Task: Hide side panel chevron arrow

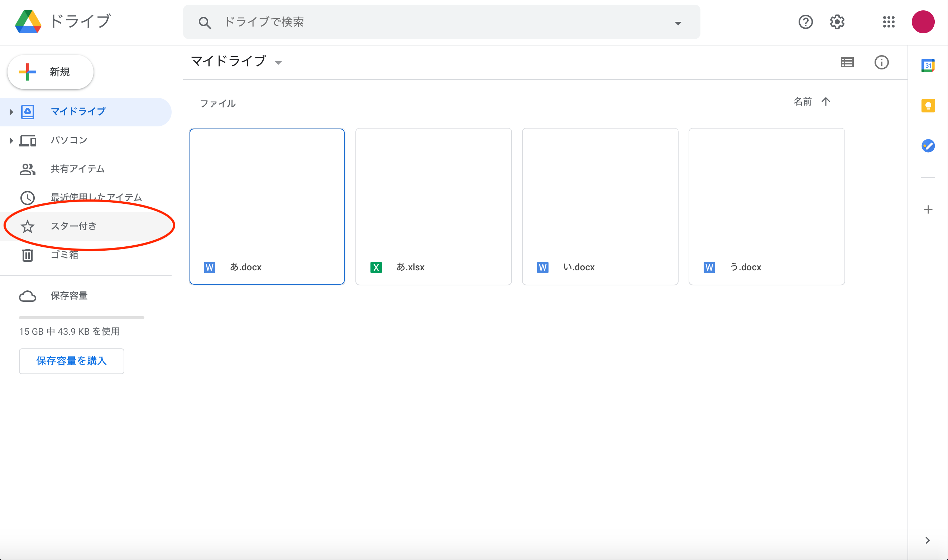Action: tap(928, 540)
